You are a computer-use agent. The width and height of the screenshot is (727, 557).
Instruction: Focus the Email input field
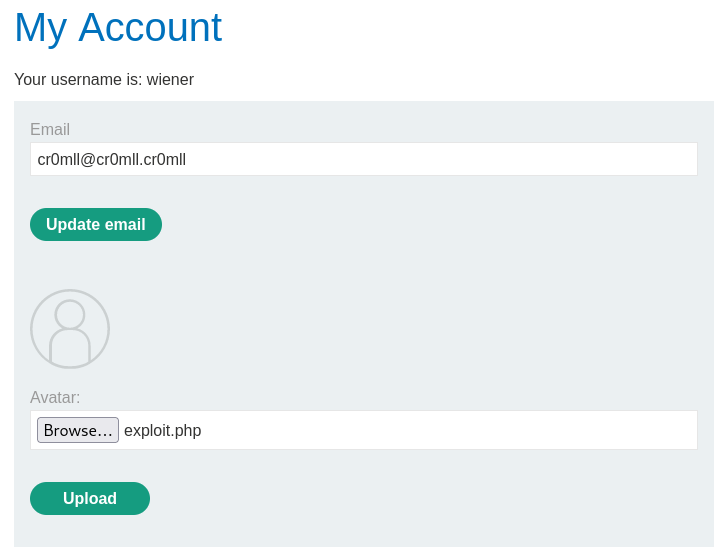(363, 159)
